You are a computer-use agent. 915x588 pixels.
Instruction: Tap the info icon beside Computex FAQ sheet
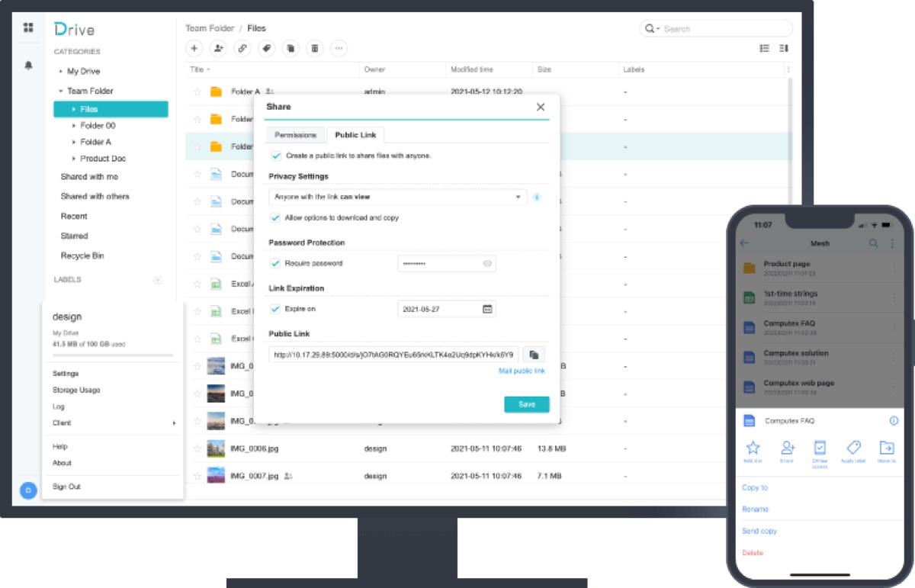(894, 420)
